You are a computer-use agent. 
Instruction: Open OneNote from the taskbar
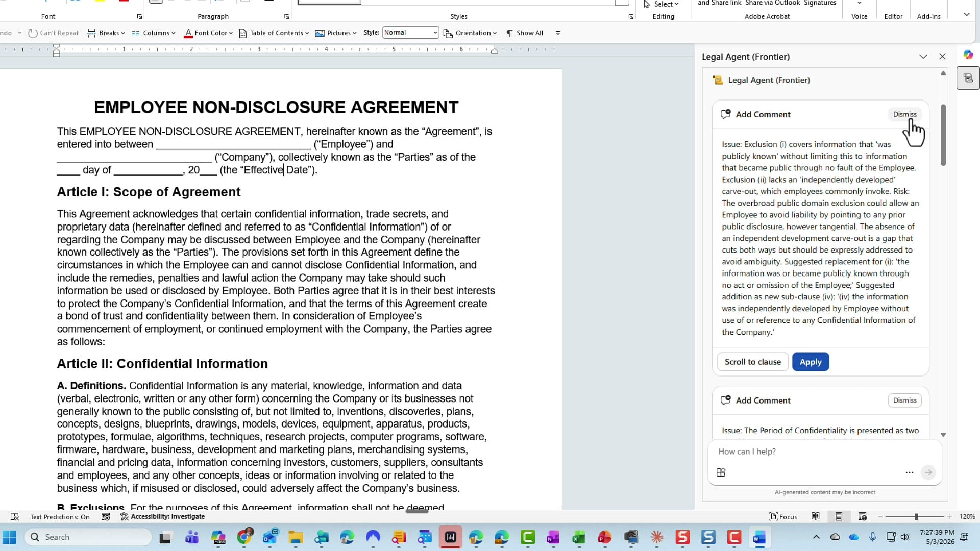tap(553, 537)
